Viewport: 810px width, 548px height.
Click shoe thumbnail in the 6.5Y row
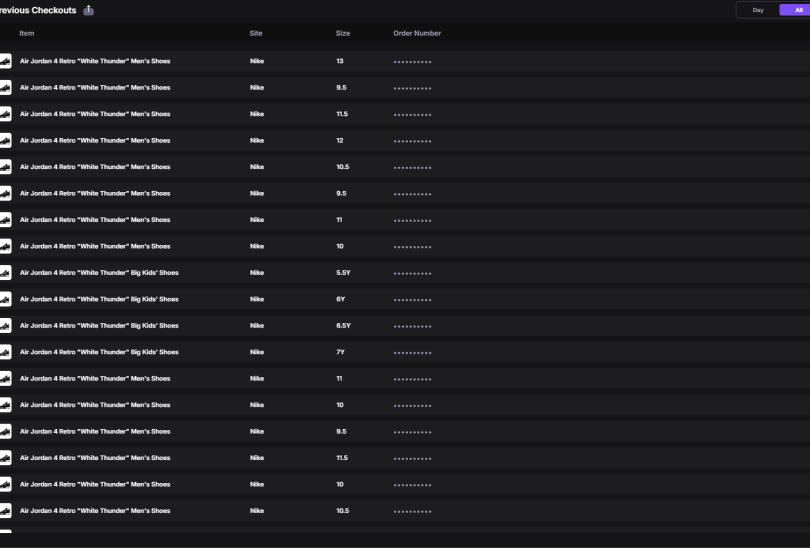pos(5,325)
